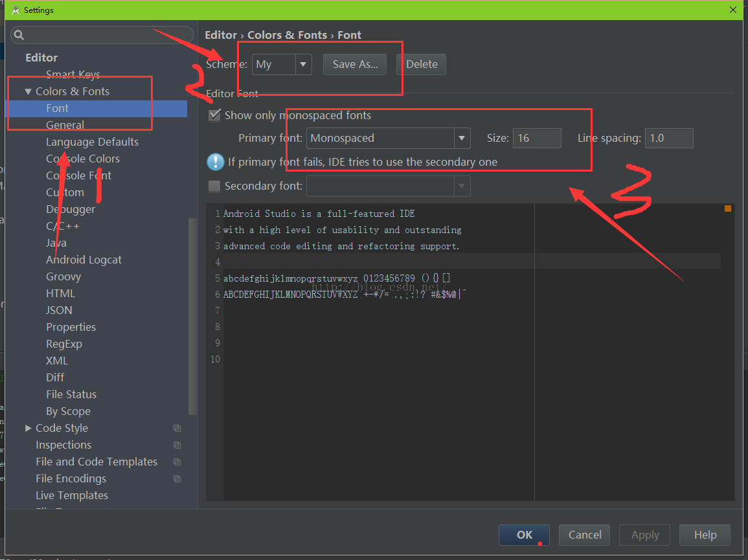Open Android Logcat color settings
748x560 pixels.
(x=84, y=260)
